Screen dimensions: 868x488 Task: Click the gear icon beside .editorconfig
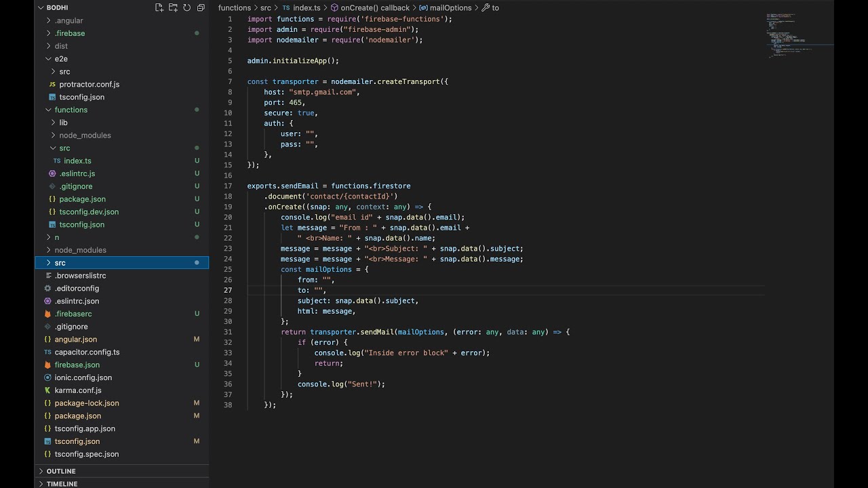[x=47, y=289]
